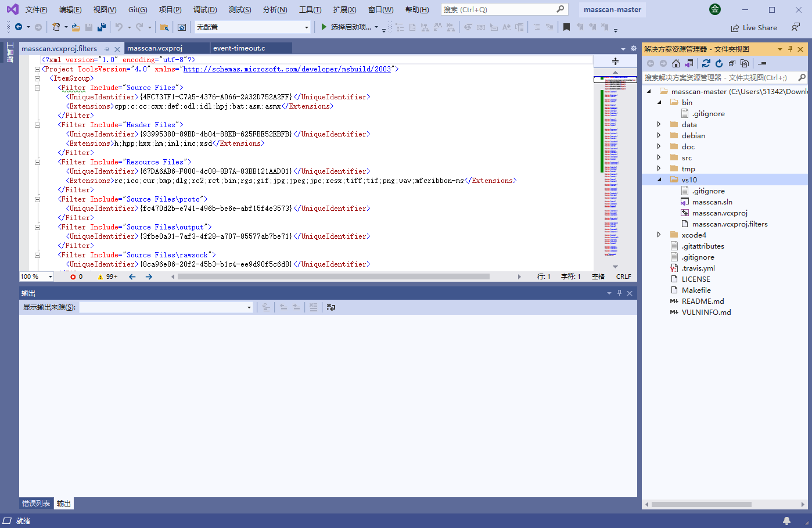Click the Live Share button
This screenshot has height=528, width=812.
[x=754, y=27]
